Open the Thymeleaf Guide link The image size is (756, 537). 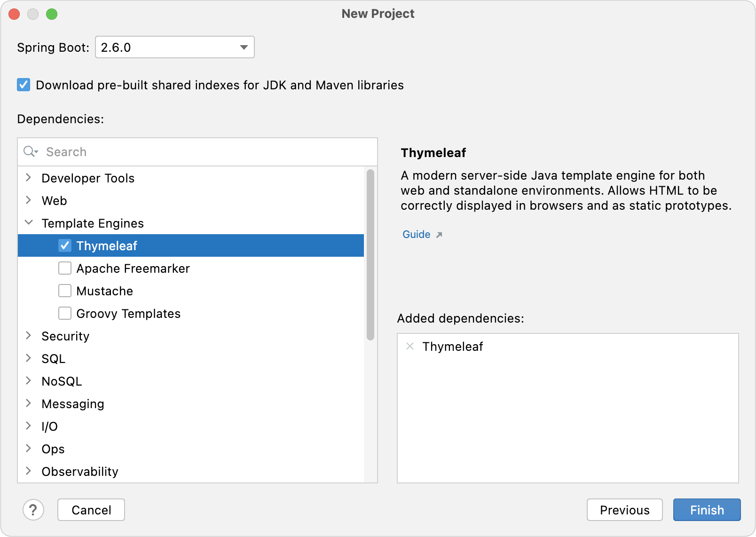pos(417,234)
